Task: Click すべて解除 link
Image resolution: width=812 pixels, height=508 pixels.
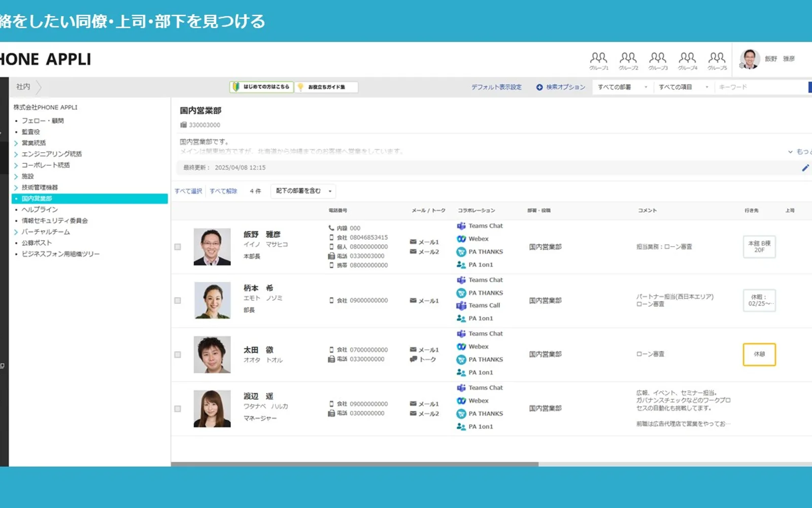Action: [223, 192]
